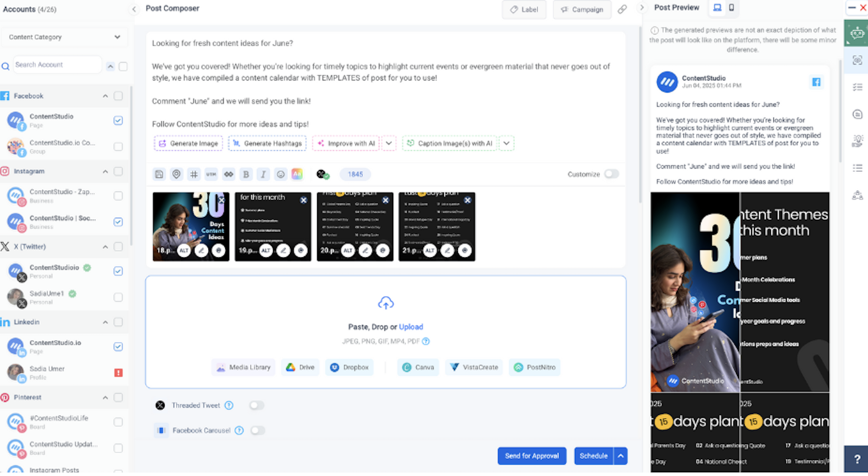Check ContentStudio.io Co... Facebook group
868x476 pixels.
tap(118, 146)
